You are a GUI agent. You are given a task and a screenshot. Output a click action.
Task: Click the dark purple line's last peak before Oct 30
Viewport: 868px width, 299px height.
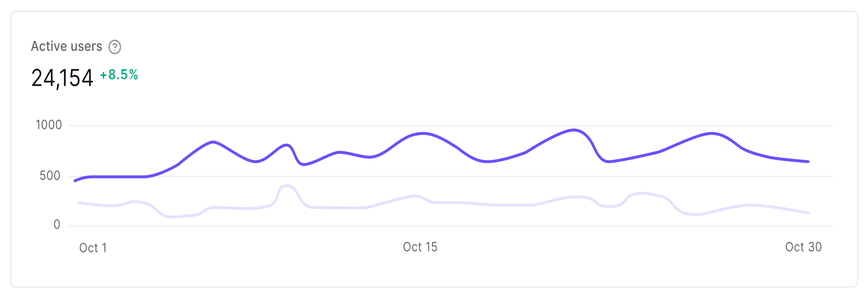[711, 133]
